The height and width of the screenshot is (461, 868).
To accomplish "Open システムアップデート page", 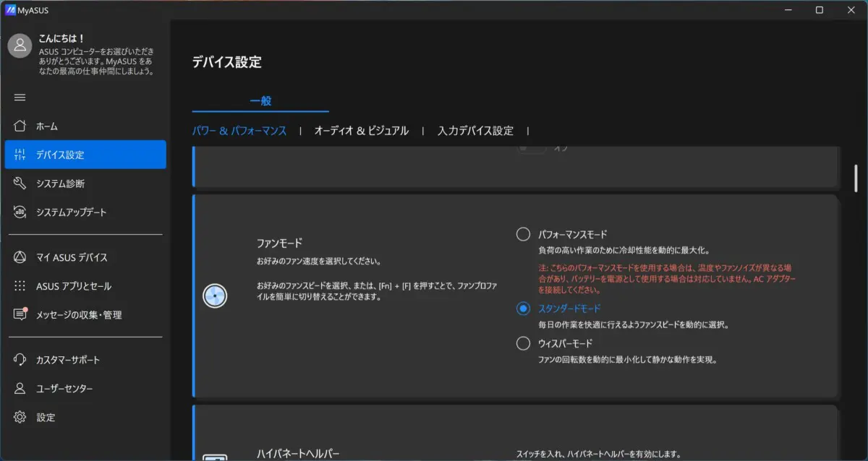I will point(85,212).
